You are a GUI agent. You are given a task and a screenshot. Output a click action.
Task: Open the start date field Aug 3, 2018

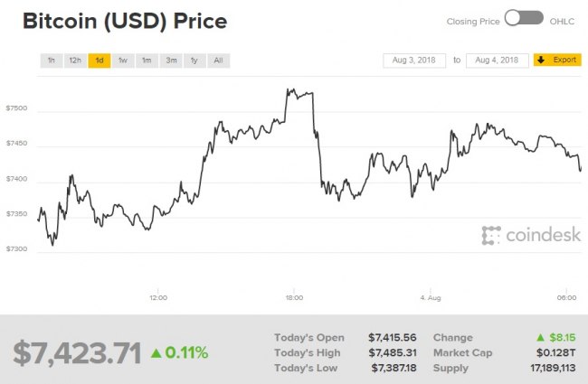click(413, 61)
